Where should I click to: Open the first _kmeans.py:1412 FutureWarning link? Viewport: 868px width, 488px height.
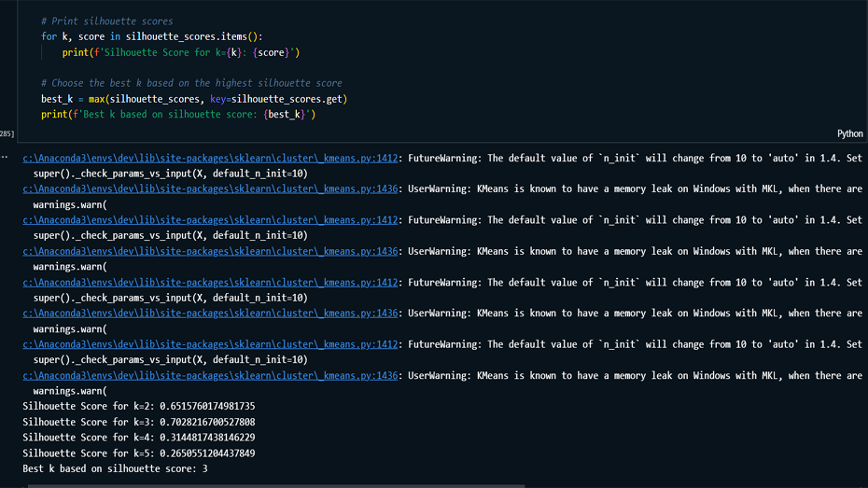(x=210, y=158)
